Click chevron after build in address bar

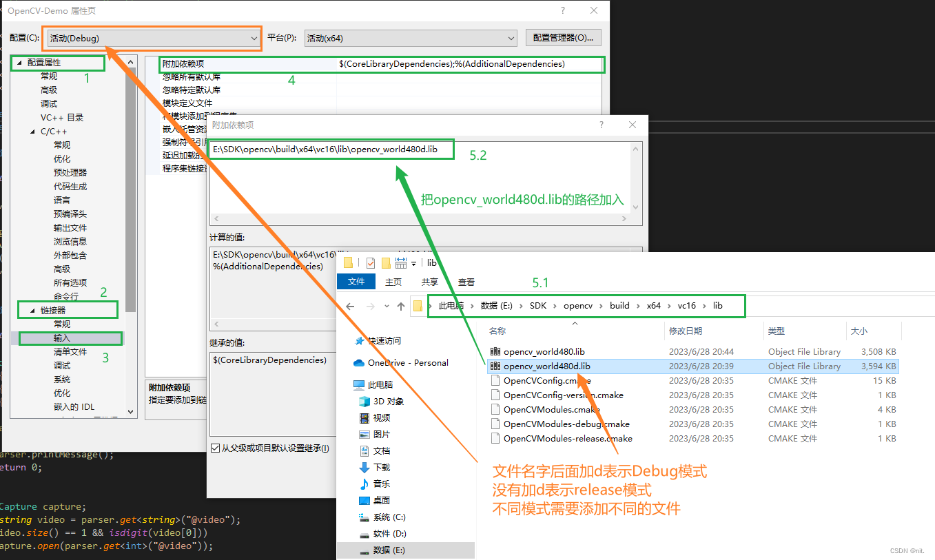click(639, 306)
